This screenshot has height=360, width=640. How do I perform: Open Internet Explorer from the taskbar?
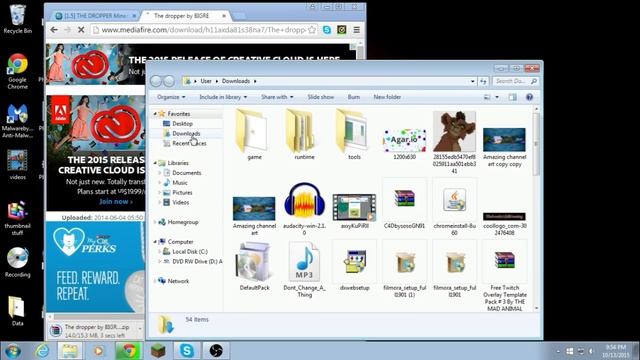[42, 351]
